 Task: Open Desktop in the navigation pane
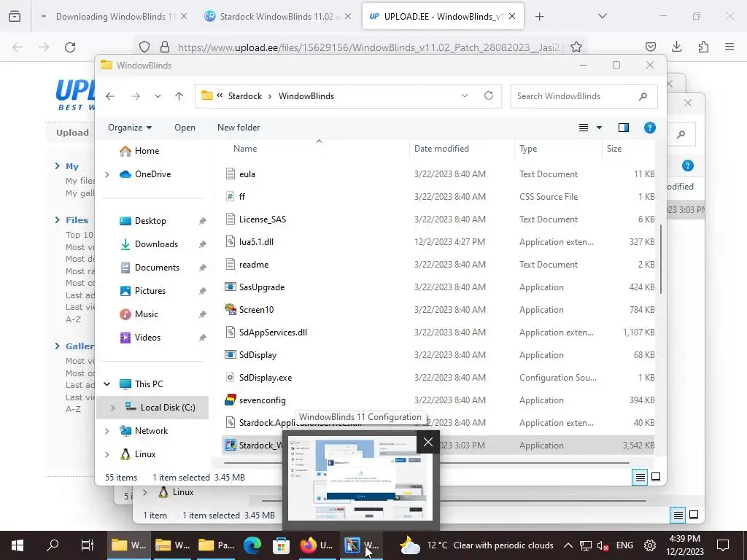pyautogui.click(x=150, y=221)
